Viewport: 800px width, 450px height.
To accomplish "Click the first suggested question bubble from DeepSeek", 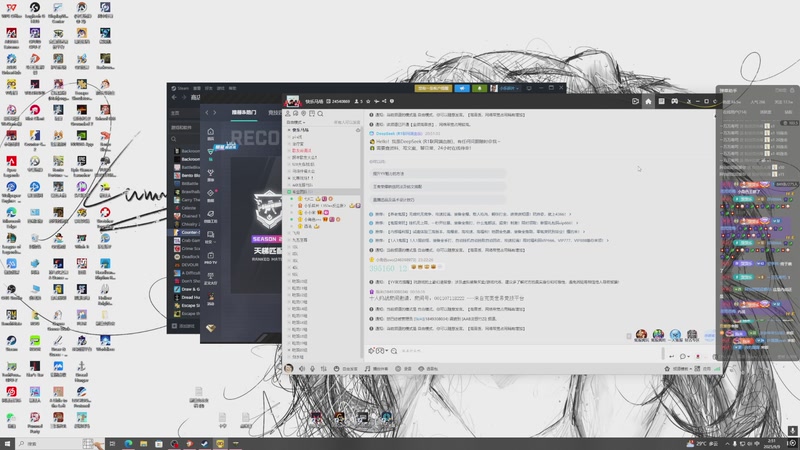I will click(x=438, y=173).
